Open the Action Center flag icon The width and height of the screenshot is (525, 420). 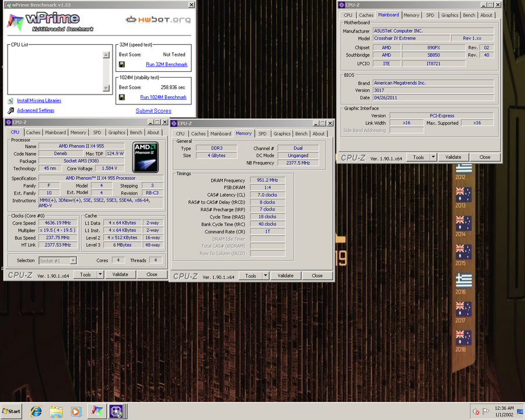click(486, 411)
